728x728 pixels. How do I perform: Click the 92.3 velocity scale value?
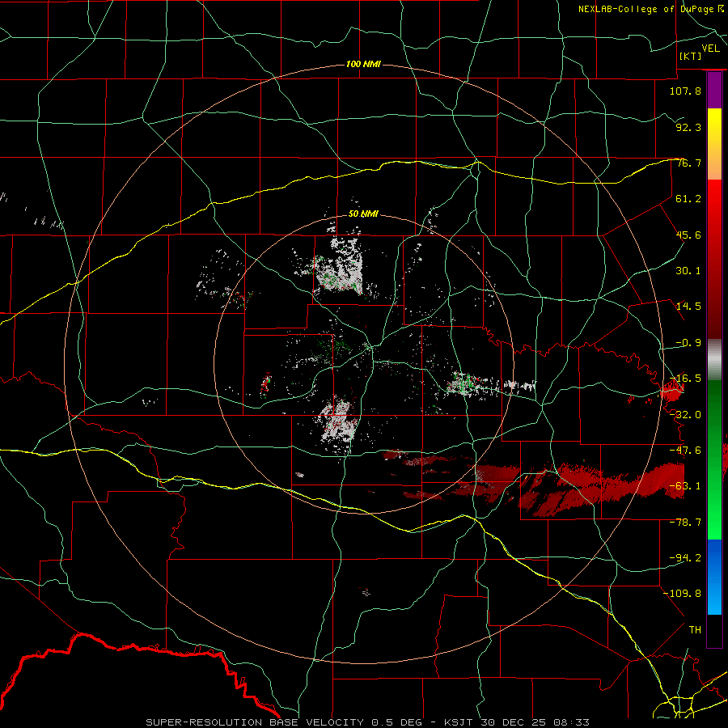pyautogui.click(x=688, y=127)
